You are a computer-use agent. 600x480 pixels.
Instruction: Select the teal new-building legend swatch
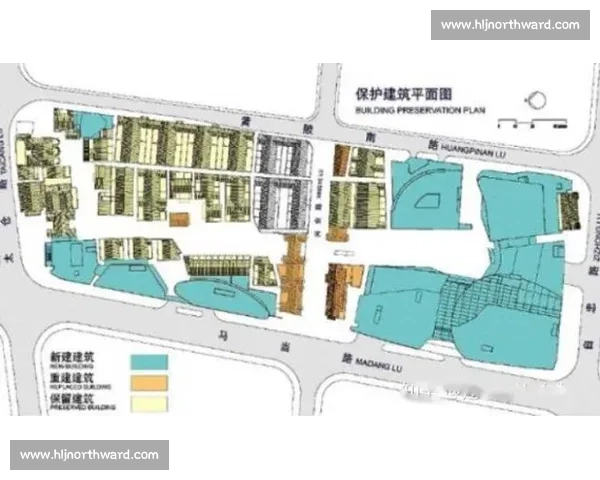(149, 362)
